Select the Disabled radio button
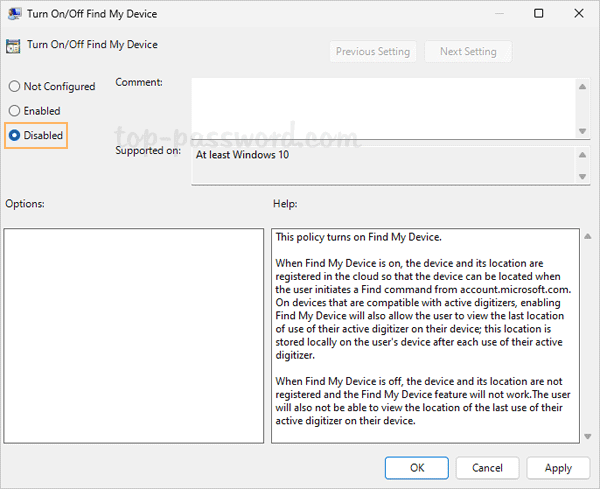This screenshot has width=600, height=489. (x=14, y=135)
